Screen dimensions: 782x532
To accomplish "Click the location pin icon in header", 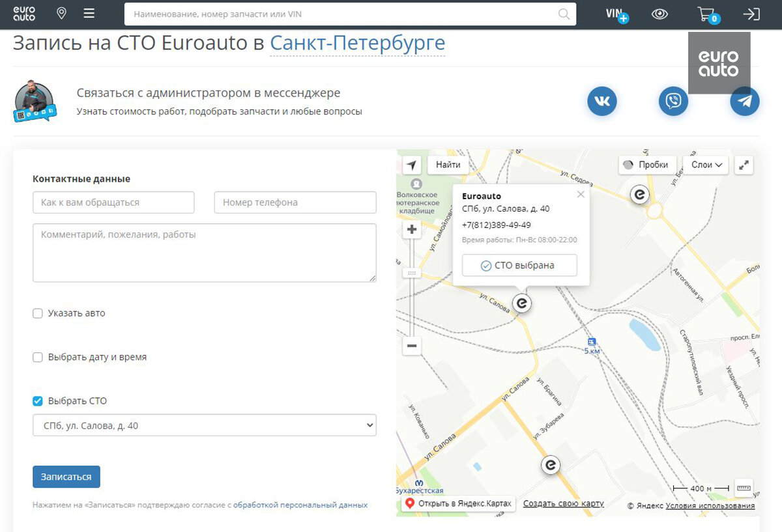I will [61, 14].
